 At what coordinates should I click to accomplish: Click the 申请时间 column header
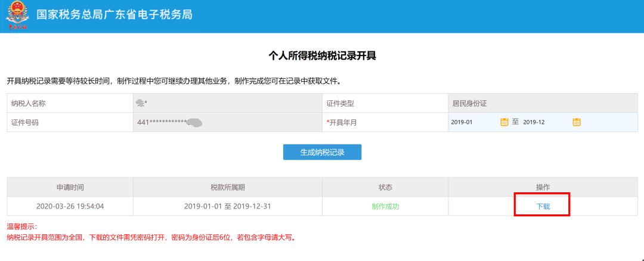coord(70,187)
